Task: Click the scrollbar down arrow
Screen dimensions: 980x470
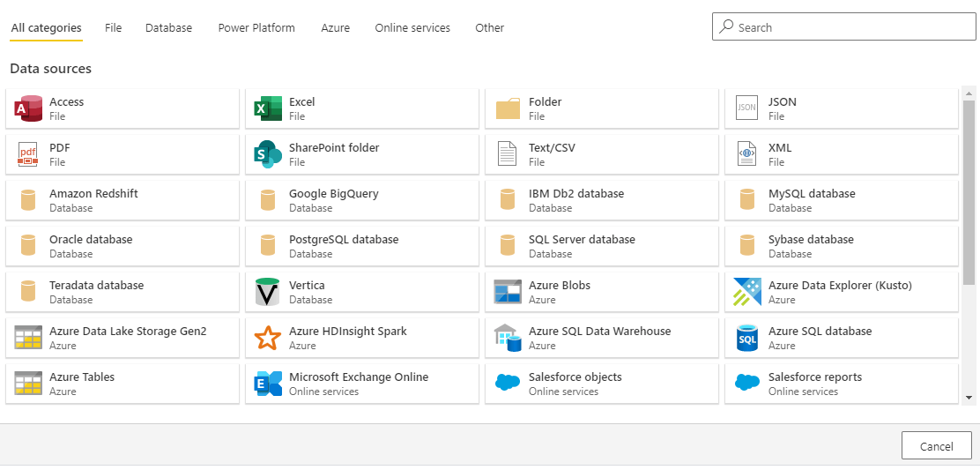Action: pyautogui.click(x=969, y=397)
